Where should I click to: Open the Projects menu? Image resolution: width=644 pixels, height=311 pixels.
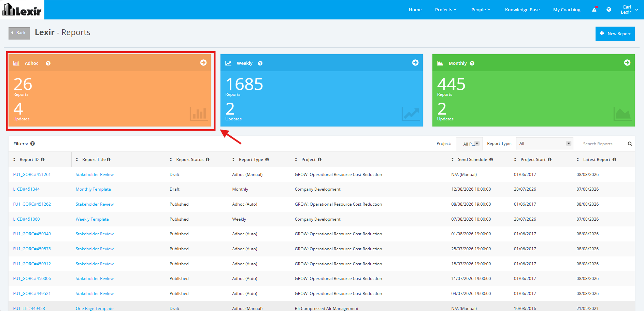click(x=446, y=10)
